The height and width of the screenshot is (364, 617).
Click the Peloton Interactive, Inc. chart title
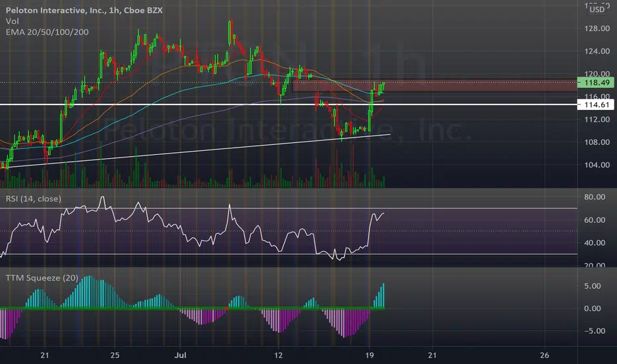84,10
